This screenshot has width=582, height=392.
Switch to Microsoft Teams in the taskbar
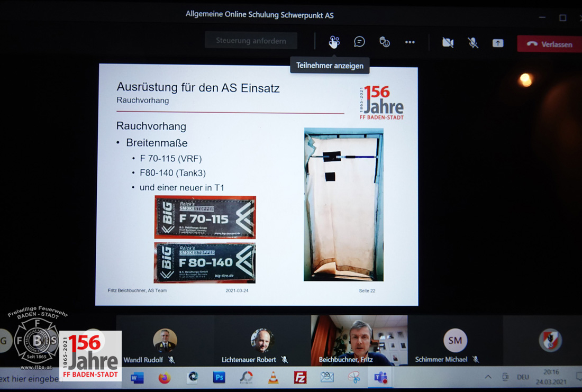tap(381, 378)
